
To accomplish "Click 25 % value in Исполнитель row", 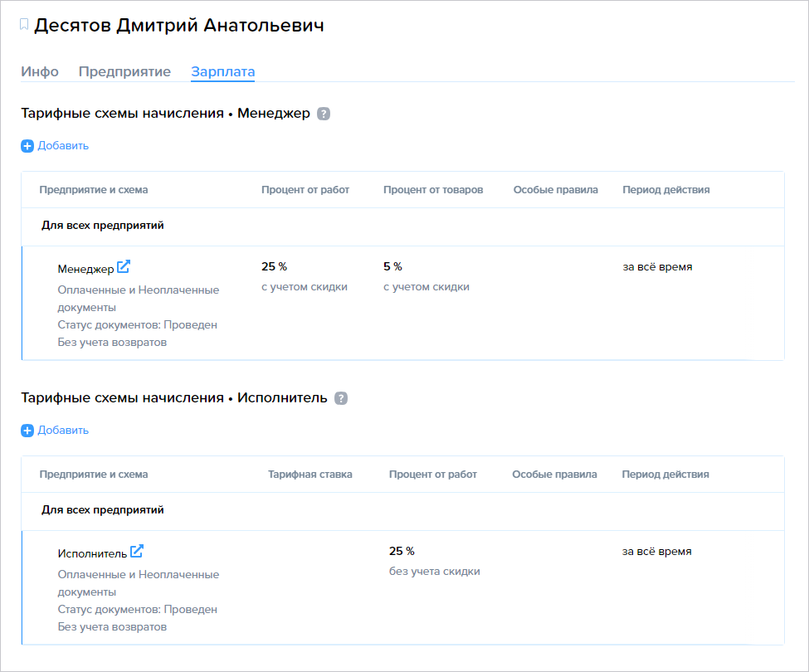I will [402, 552].
